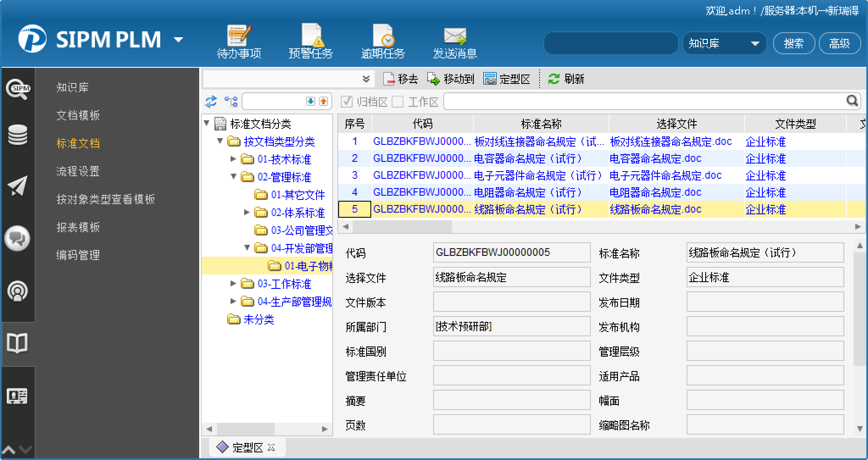
Task: Click the database stack sidebar icon
Action: (18, 135)
